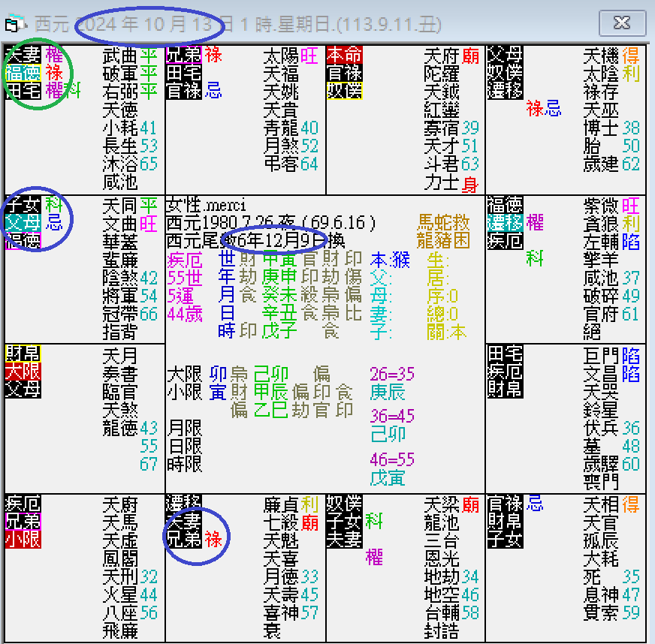
Task: Select the 紫微 star name
Action: pyautogui.click(x=601, y=206)
